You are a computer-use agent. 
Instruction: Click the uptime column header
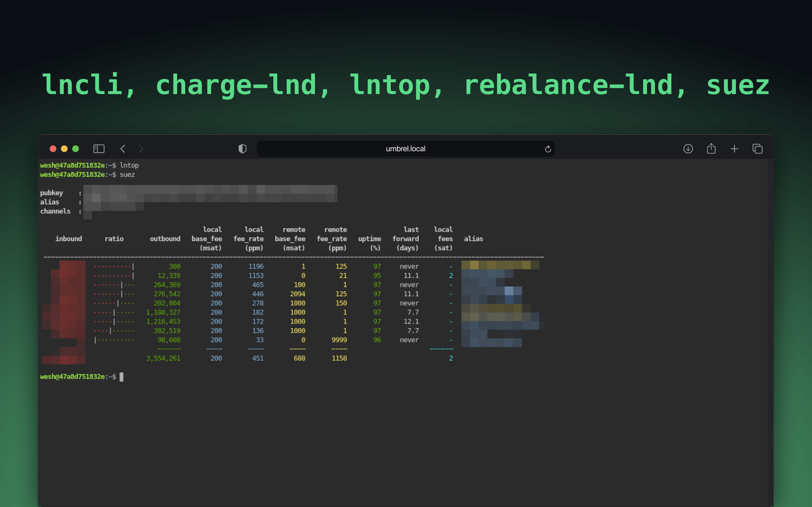click(x=370, y=239)
